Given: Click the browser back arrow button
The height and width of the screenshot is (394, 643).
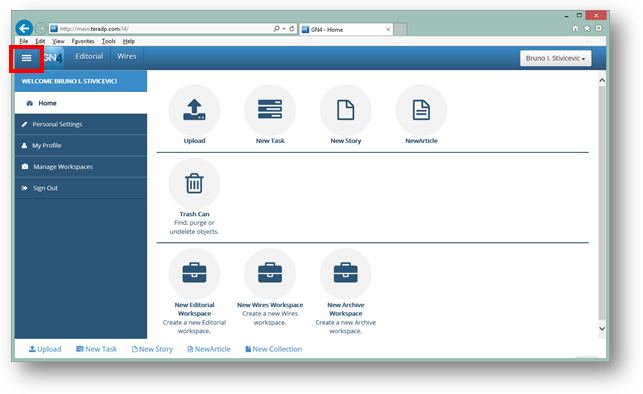Looking at the screenshot, I should pyautogui.click(x=24, y=28).
